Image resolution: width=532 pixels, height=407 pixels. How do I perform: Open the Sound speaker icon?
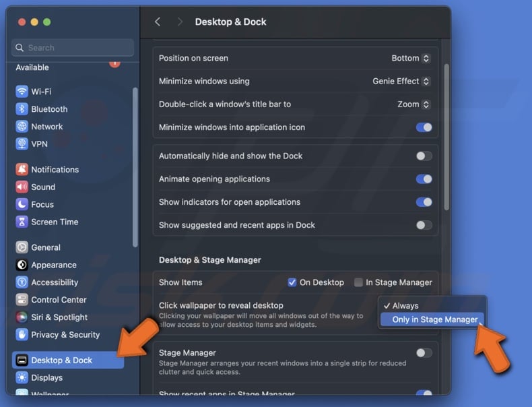click(x=22, y=187)
